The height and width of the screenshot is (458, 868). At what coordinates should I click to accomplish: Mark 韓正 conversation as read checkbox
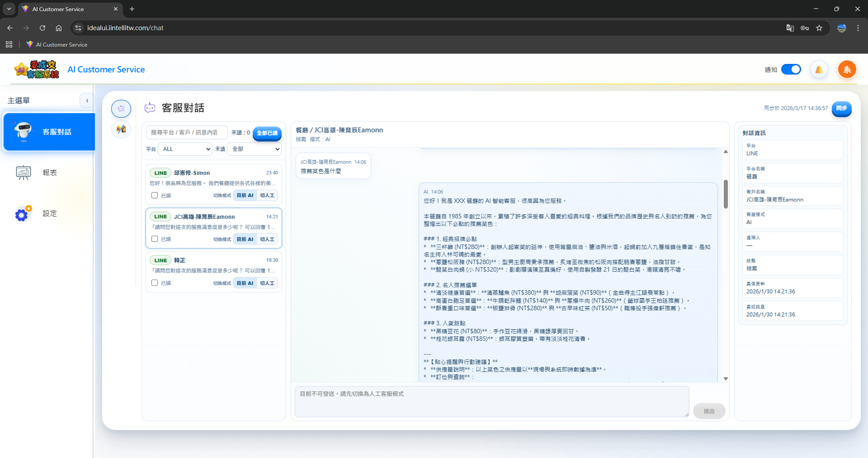[154, 283]
